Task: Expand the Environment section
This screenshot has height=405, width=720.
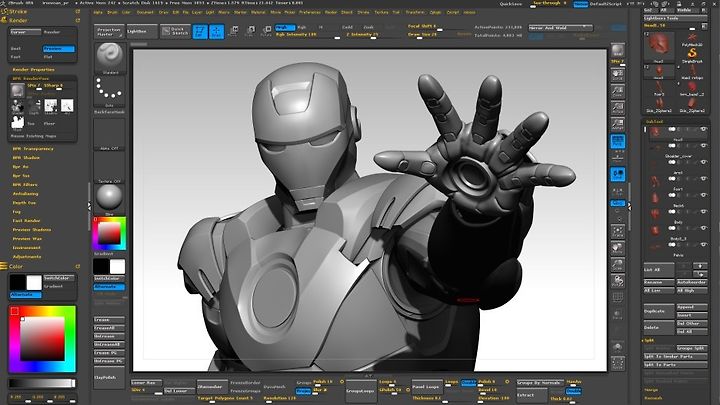Action: (x=27, y=248)
